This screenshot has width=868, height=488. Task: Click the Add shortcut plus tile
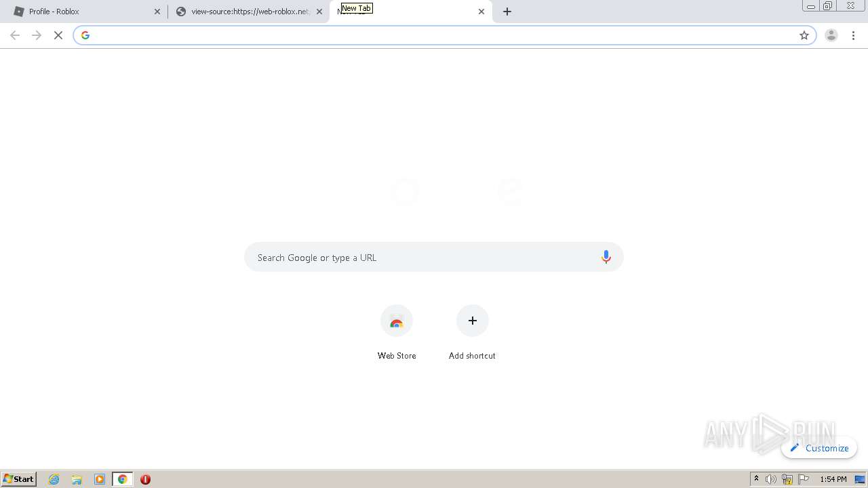473,321
